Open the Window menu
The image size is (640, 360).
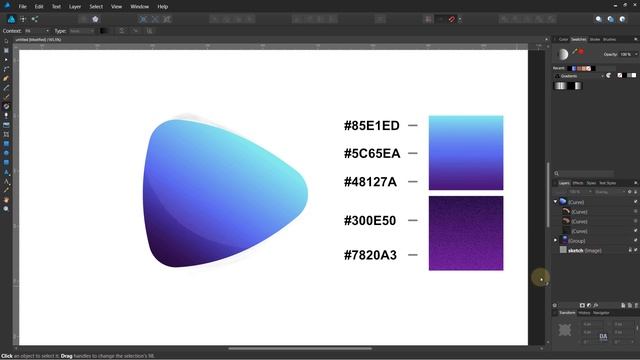pos(140,7)
